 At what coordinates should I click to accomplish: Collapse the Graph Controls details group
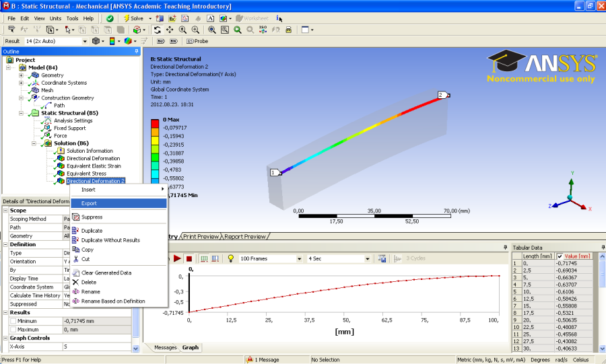[x=5, y=338]
